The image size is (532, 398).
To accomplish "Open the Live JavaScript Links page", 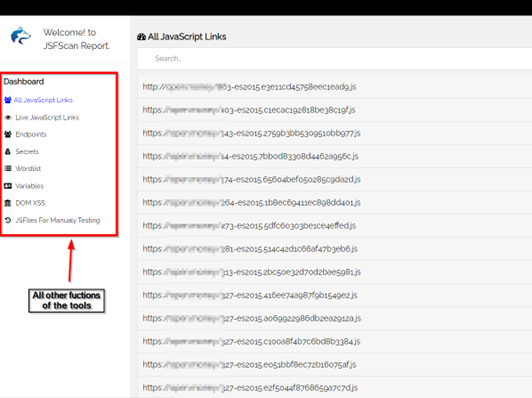I will [47, 117].
